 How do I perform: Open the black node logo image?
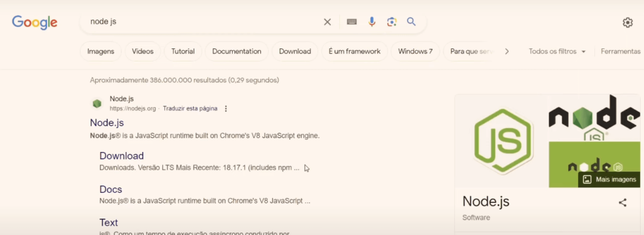tap(594, 117)
